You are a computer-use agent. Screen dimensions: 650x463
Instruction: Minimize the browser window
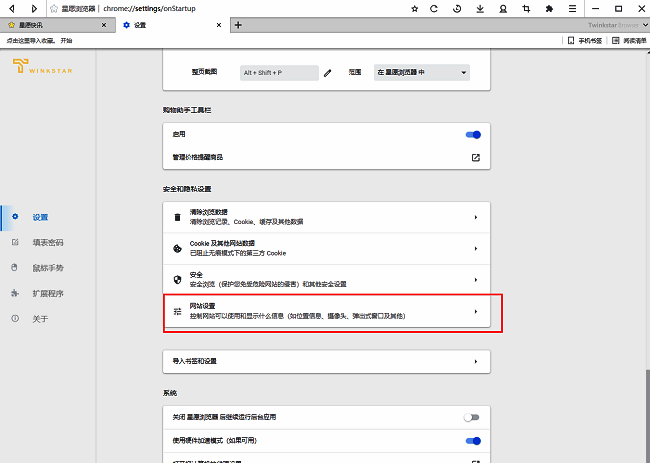[595, 9]
